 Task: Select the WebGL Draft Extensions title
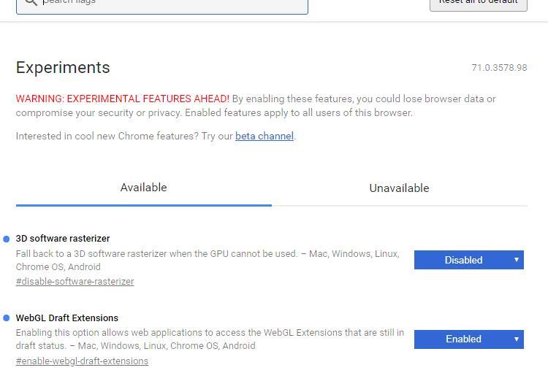click(x=66, y=318)
